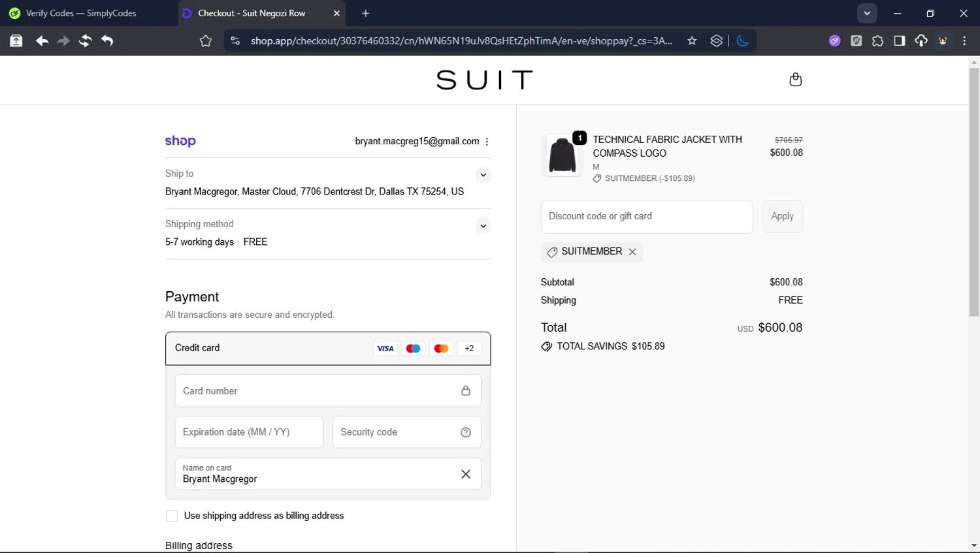Go back to previous page

[x=42, y=41]
